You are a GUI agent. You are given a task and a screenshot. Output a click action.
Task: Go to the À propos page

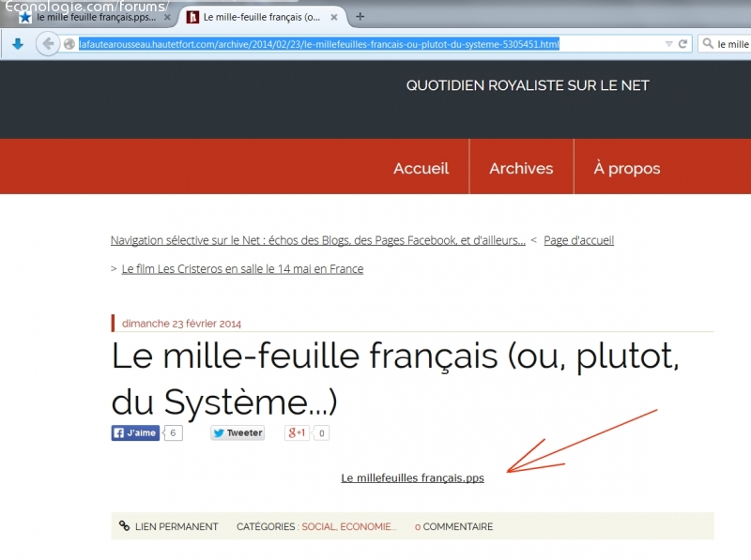click(x=626, y=169)
